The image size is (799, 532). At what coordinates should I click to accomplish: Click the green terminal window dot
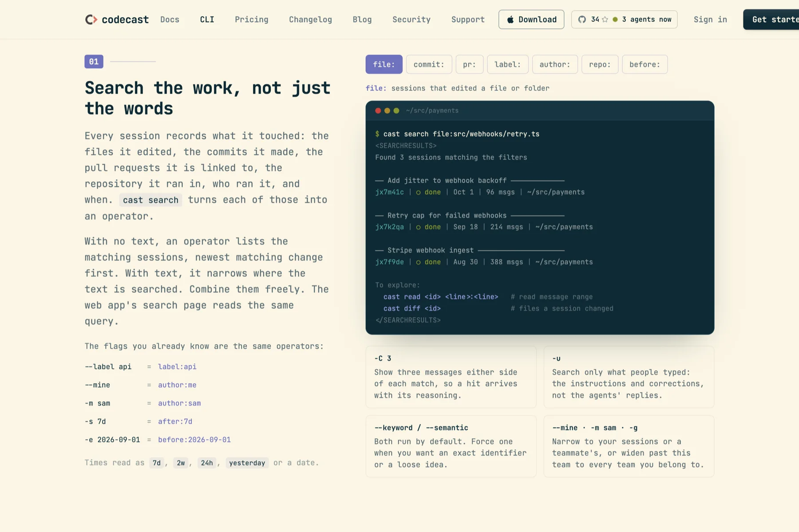coord(396,110)
